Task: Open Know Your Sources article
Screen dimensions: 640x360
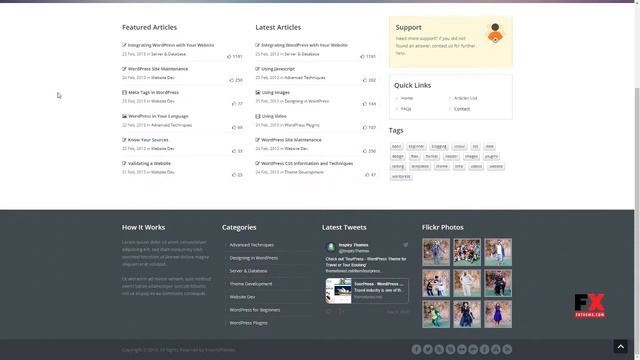Action: click(x=148, y=140)
